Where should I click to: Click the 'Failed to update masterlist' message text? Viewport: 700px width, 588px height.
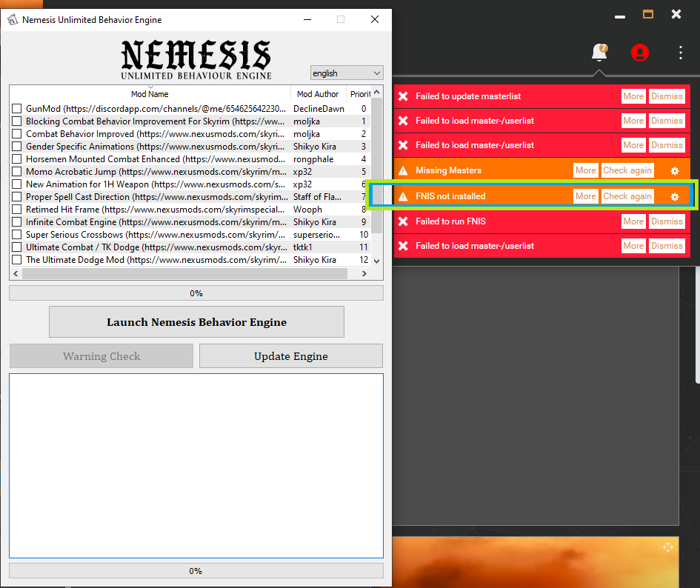468,96
